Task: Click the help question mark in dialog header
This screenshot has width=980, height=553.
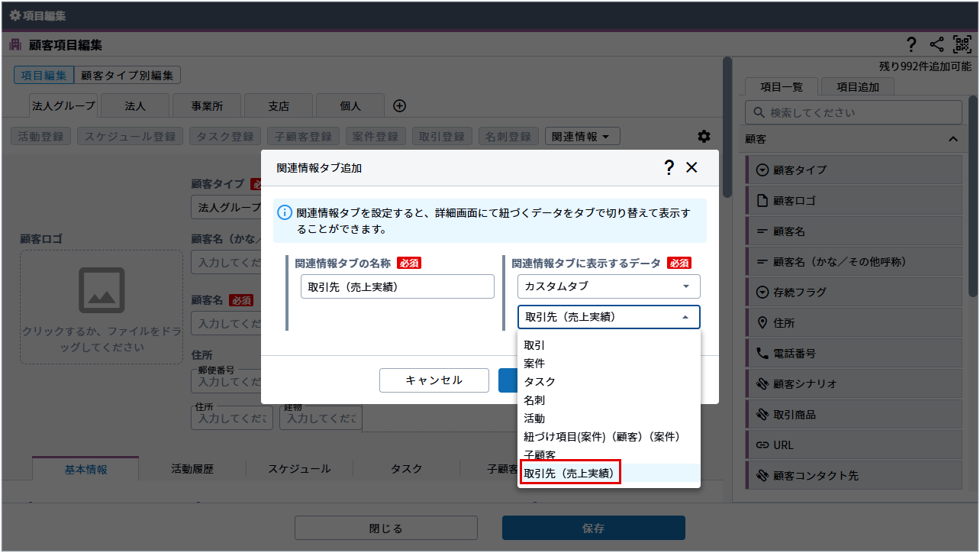Action: click(669, 167)
